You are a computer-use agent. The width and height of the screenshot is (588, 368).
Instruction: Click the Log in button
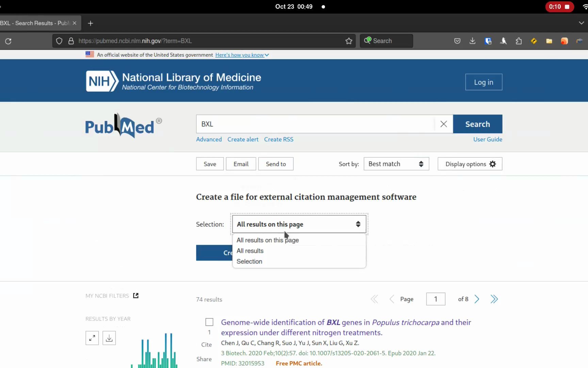[484, 82]
